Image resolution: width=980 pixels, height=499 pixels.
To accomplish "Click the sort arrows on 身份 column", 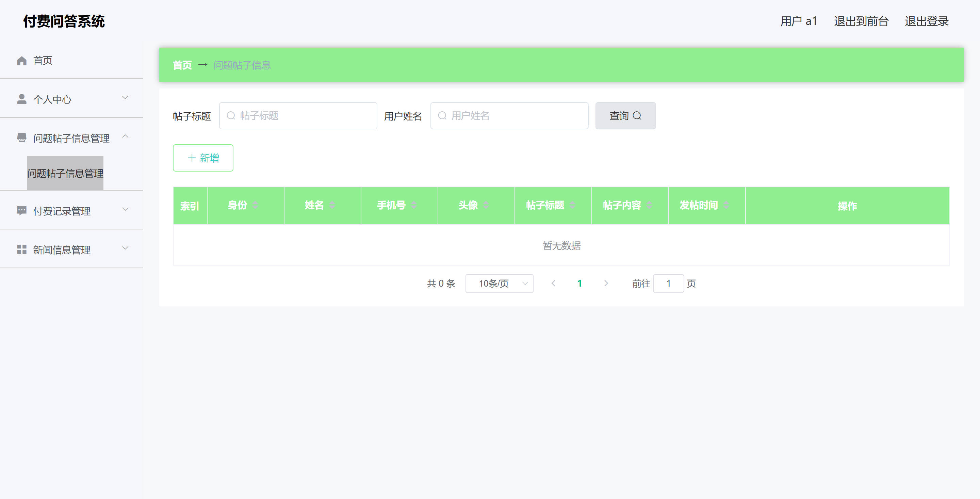I will pos(255,205).
